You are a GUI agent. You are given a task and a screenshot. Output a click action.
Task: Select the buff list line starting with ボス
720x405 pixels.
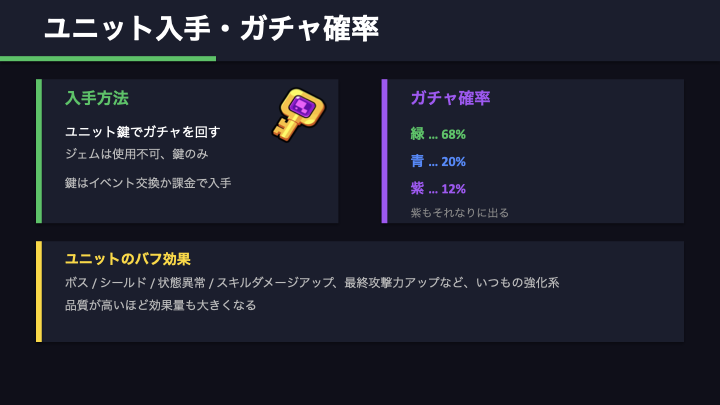point(312,283)
